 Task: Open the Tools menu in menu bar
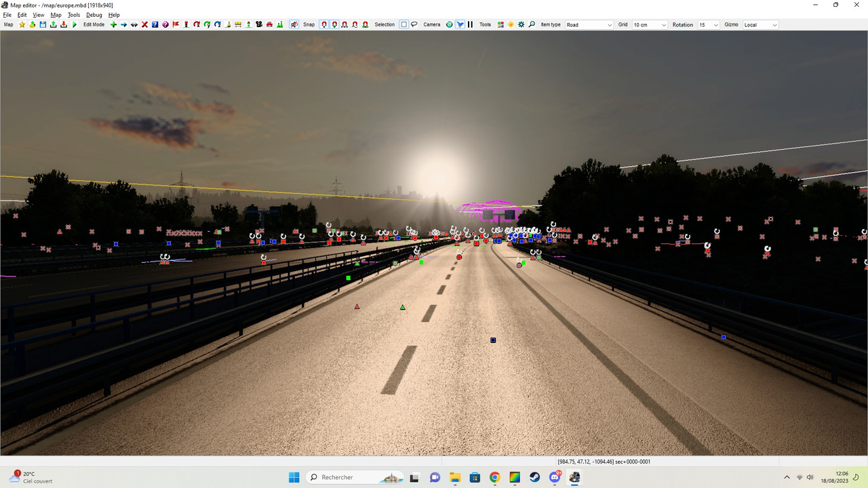[74, 14]
